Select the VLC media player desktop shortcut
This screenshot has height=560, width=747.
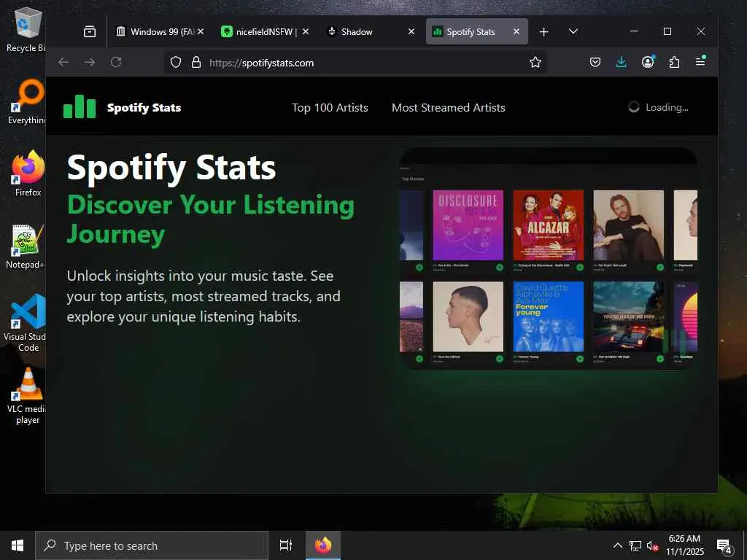point(27,396)
